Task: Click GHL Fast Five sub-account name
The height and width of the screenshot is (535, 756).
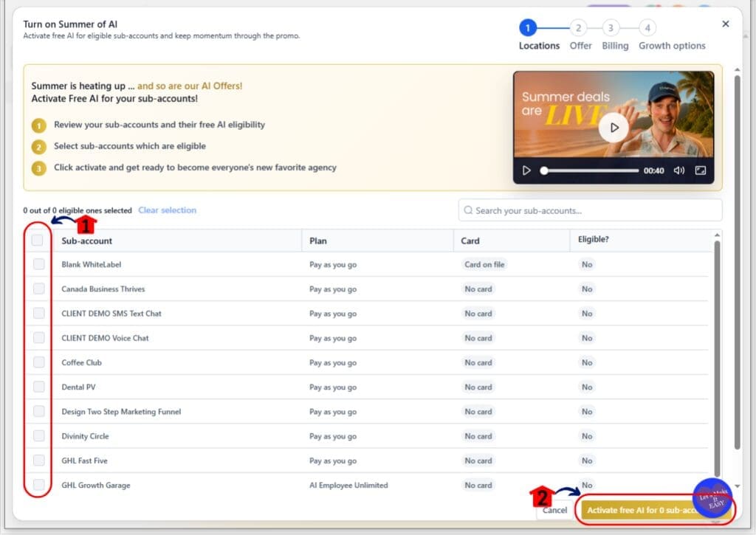Action: [x=84, y=460]
